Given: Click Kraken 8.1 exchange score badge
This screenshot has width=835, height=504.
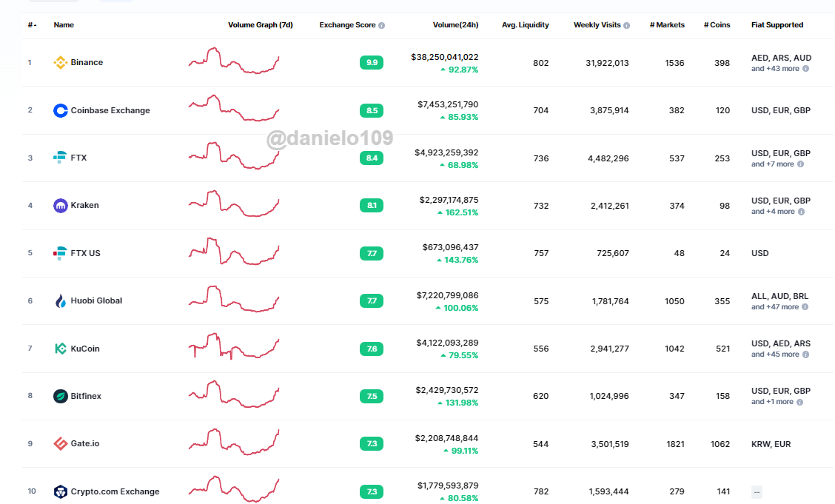Looking at the screenshot, I should click(371, 206).
